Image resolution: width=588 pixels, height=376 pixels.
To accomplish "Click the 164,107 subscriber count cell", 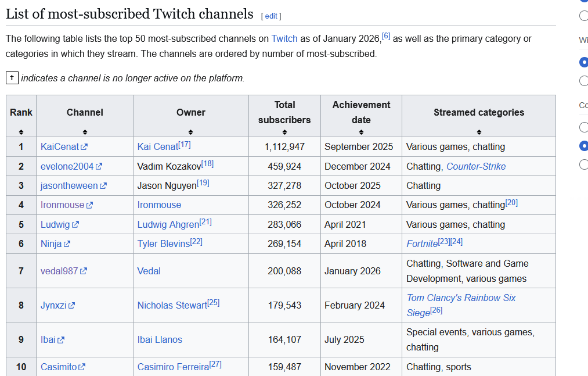I will [284, 339].
